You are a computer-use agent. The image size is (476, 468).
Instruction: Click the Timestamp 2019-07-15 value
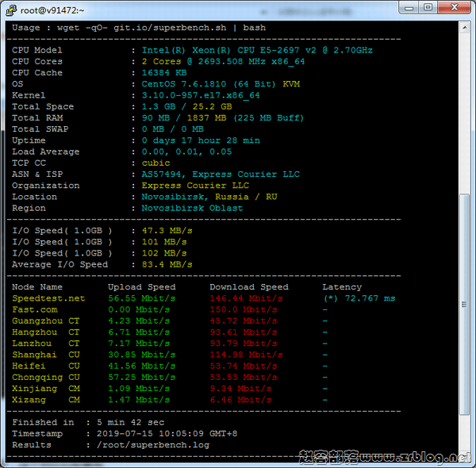tap(167, 433)
